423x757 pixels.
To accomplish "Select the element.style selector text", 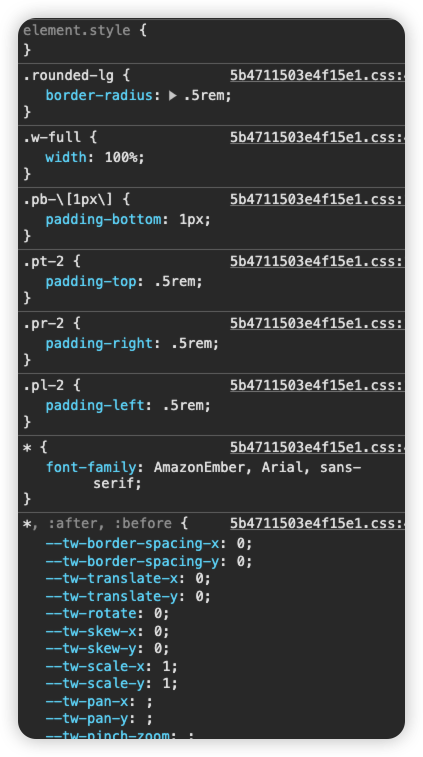I will point(77,30).
